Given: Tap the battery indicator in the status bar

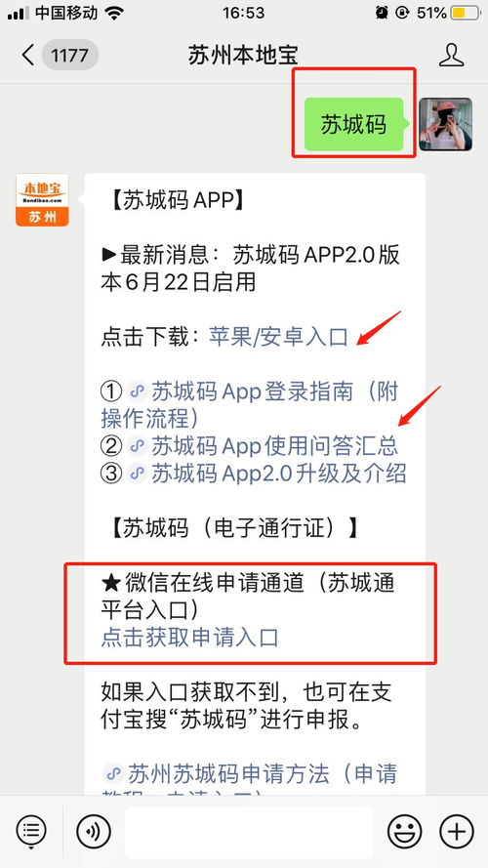Looking at the screenshot, I should click(466, 13).
